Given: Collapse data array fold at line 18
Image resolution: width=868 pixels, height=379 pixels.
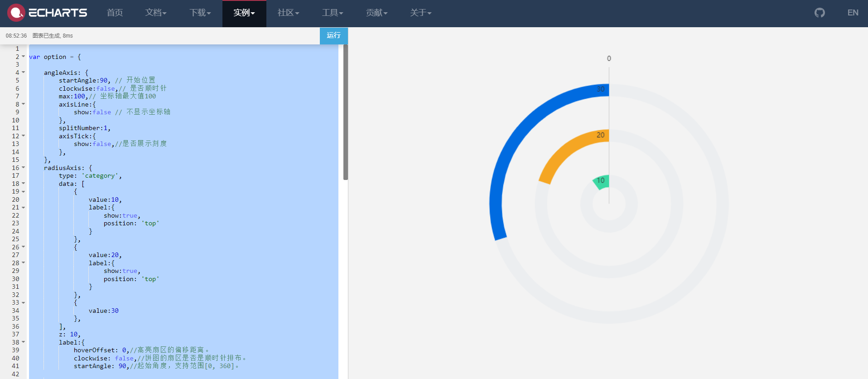Looking at the screenshot, I should point(24,184).
